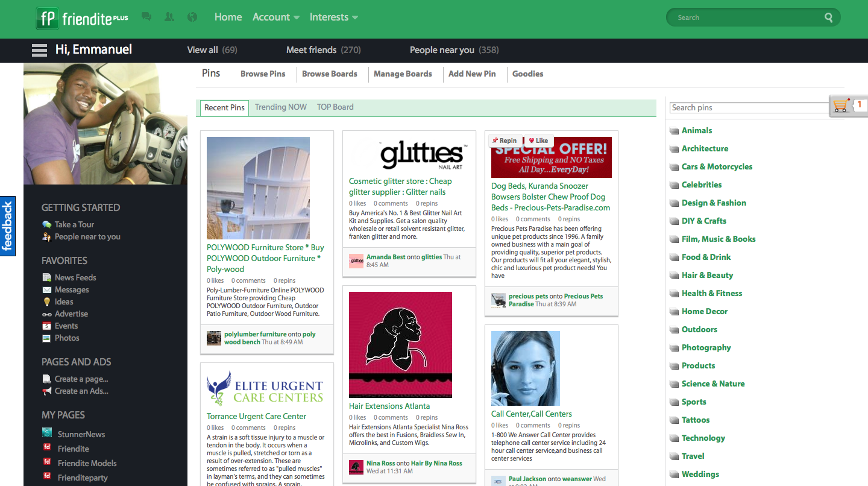Expand the Account dropdown menu
This screenshot has height=486, width=868.
coord(276,17)
